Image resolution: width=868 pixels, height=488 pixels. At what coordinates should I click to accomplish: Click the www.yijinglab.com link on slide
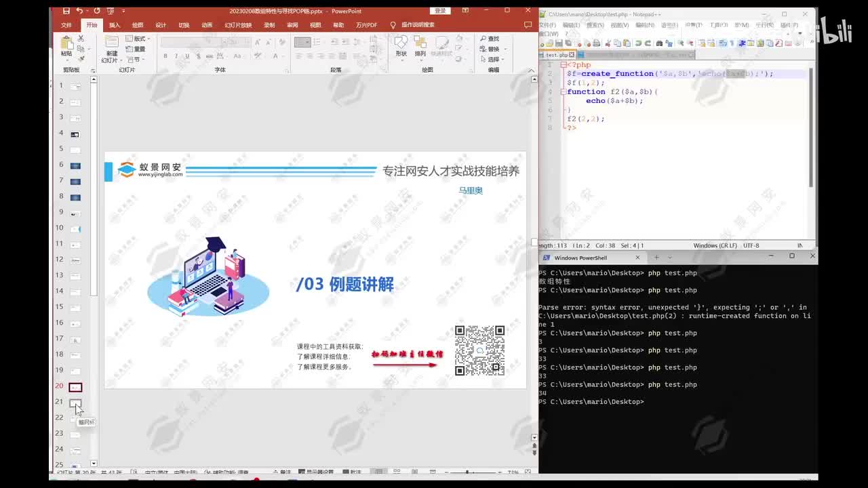160,174
